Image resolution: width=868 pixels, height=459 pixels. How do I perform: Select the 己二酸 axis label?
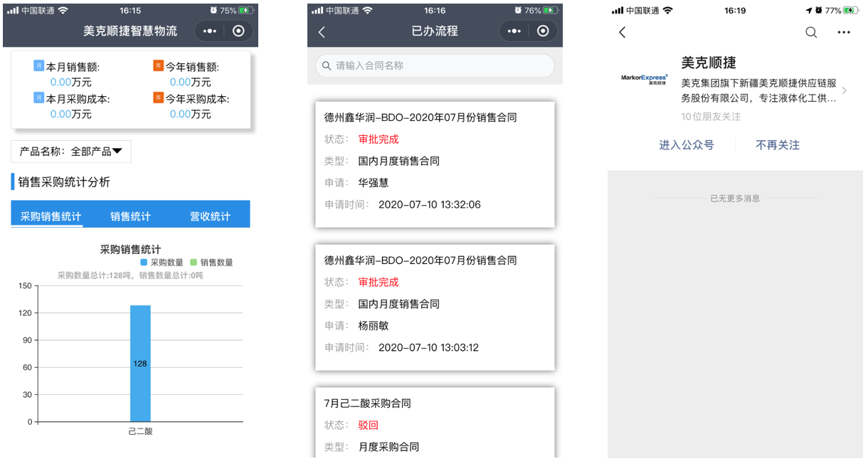point(140,431)
